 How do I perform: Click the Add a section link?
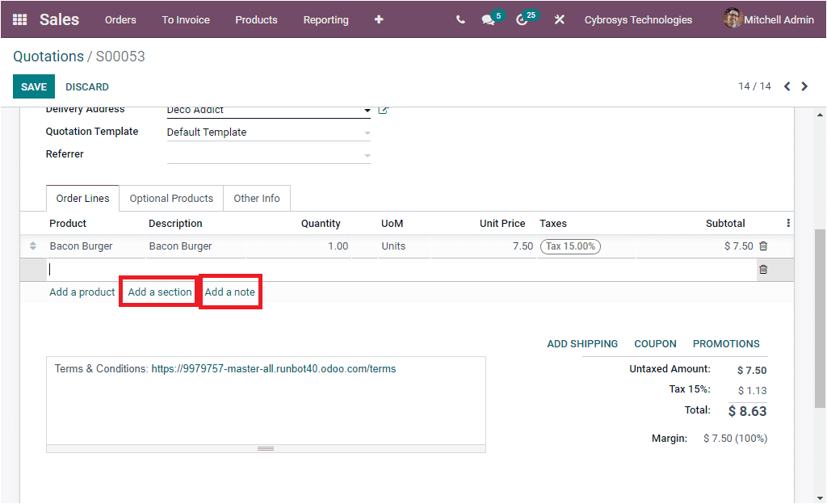tap(158, 292)
